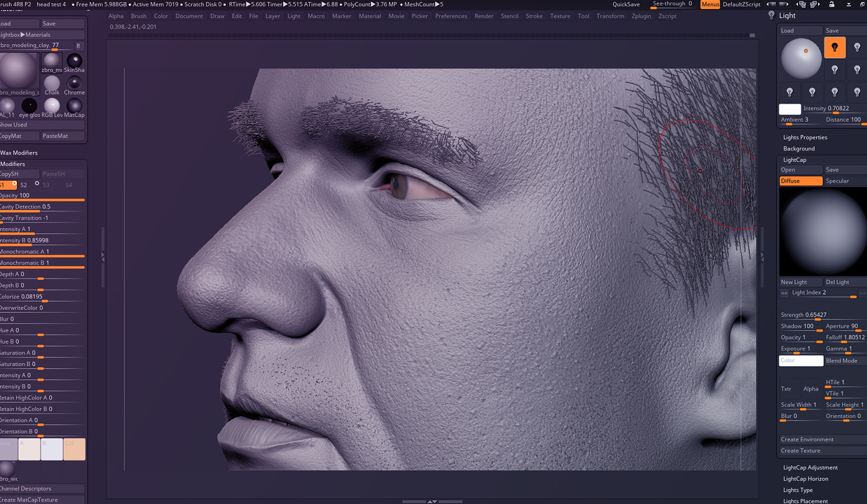Expand the LightCap Adjustment section
This screenshot has width=867, height=504.
pyautogui.click(x=810, y=467)
